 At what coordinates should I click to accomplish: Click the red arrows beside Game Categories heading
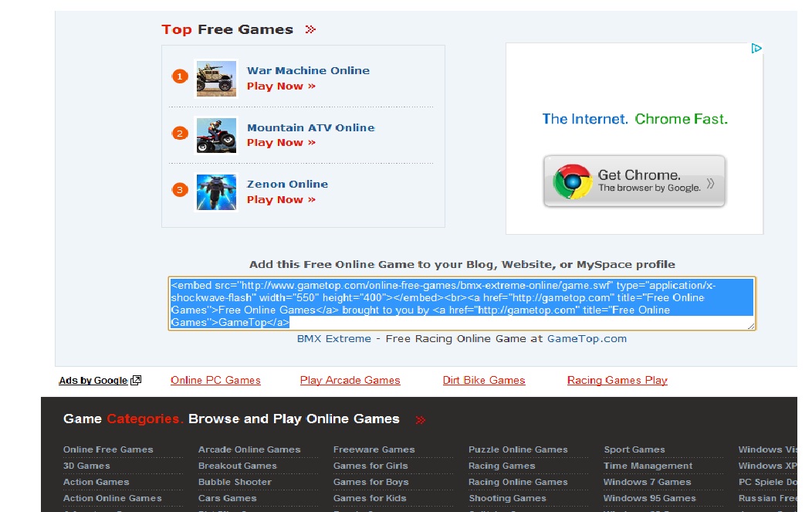[x=421, y=420]
